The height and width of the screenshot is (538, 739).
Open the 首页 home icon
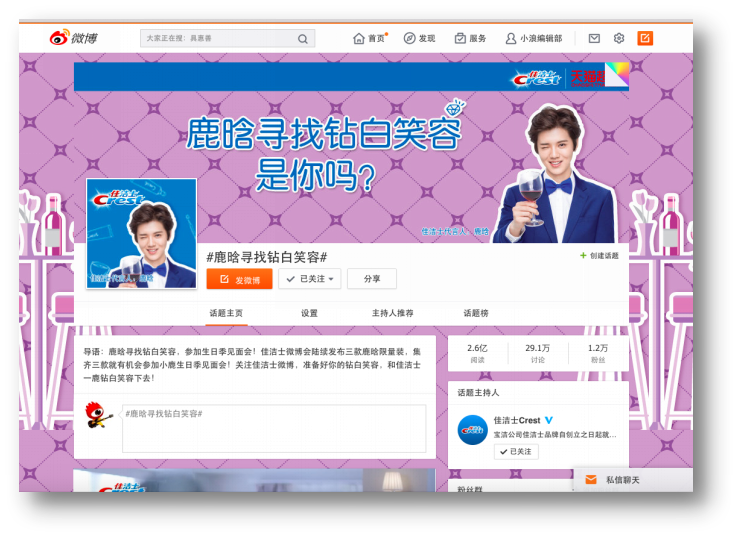[x=359, y=38]
